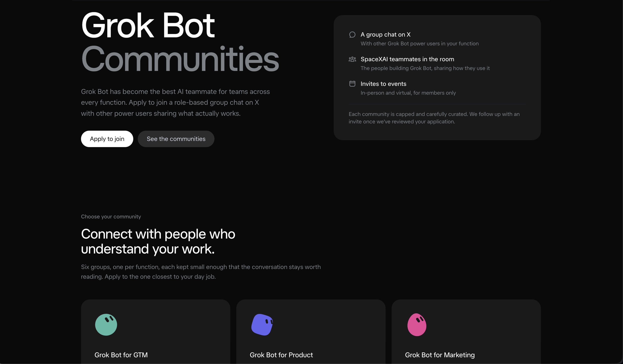Click the chat bubble icon beside group chat
Image resolution: width=623 pixels, height=364 pixels.
tap(352, 35)
